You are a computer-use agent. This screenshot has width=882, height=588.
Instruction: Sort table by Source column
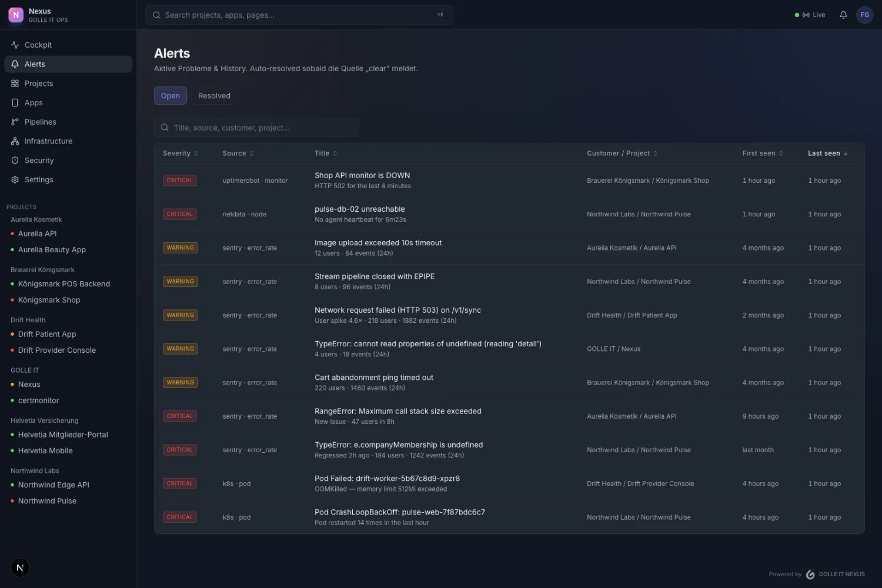[238, 153]
